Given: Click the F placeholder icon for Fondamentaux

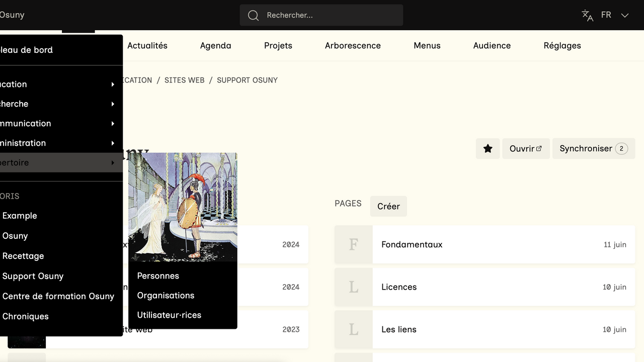Looking at the screenshot, I should point(354,244).
